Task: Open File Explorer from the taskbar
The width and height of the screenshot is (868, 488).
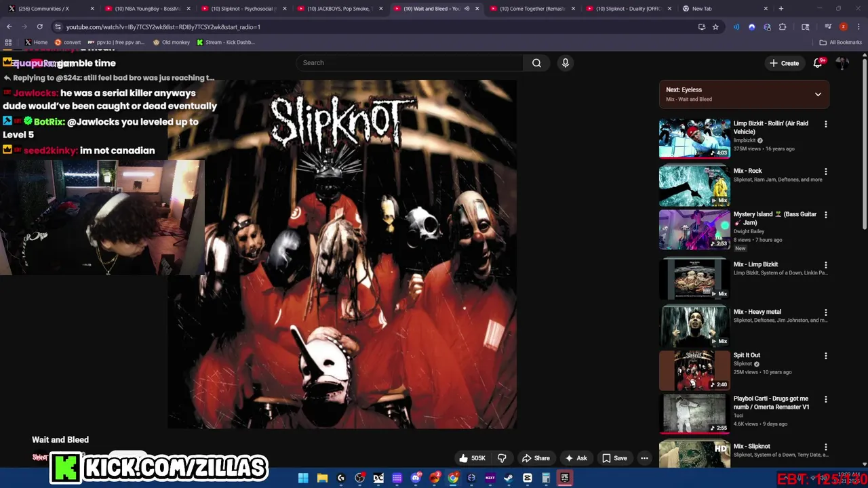Action: (322, 478)
